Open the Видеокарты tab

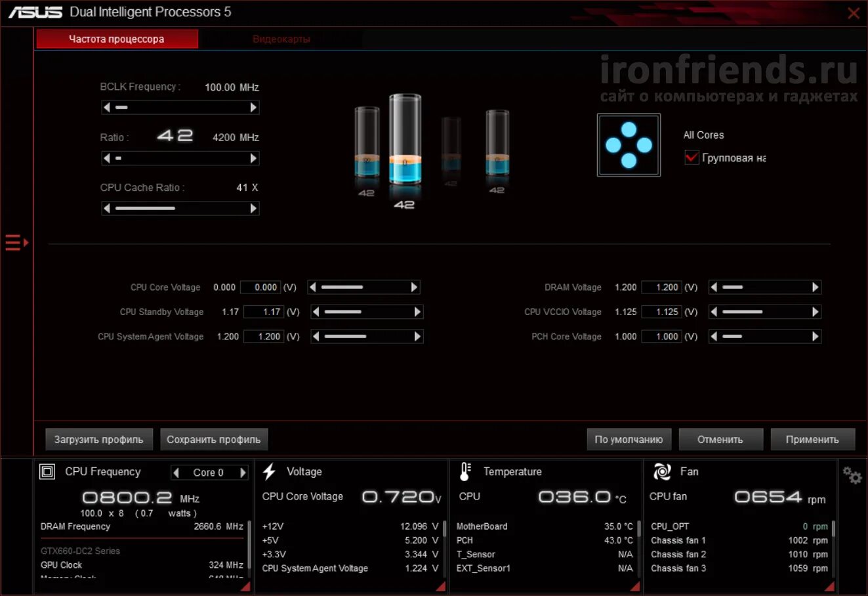click(281, 39)
